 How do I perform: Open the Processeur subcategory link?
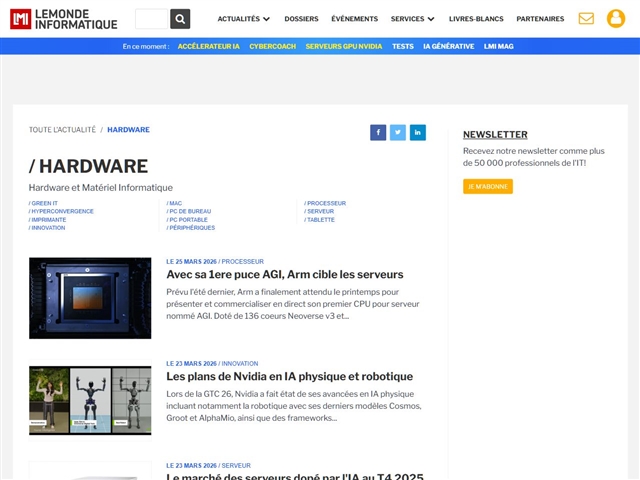(x=325, y=203)
